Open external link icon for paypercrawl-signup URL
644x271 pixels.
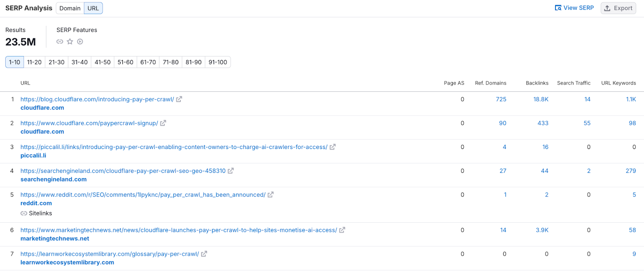click(163, 123)
